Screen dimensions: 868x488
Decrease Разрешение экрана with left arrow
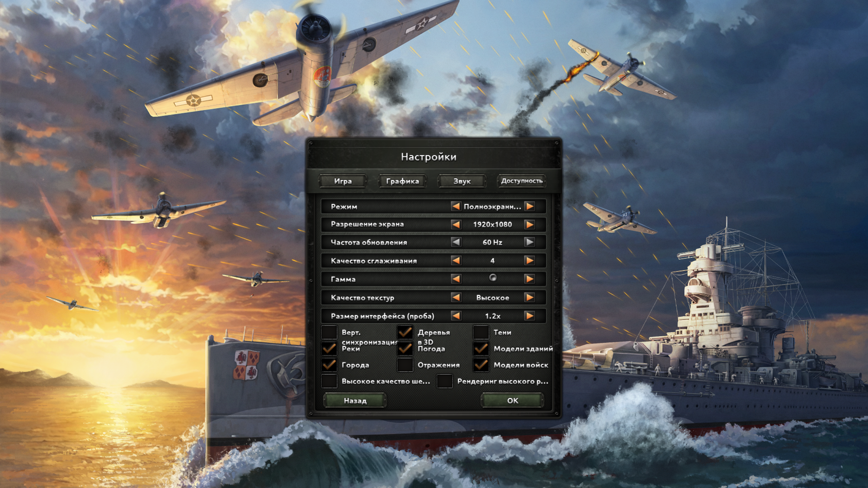(456, 225)
